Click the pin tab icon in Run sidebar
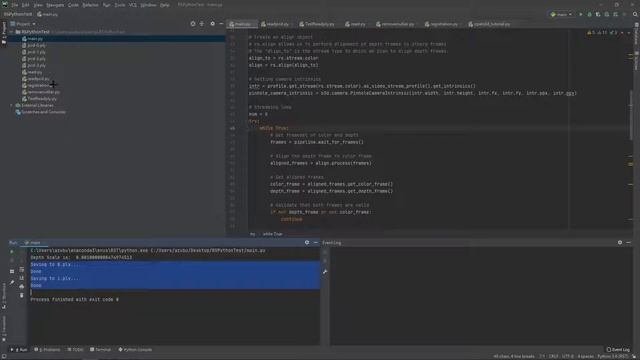The width and height of the screenshot is (640, 360). (x=12, y=282)
